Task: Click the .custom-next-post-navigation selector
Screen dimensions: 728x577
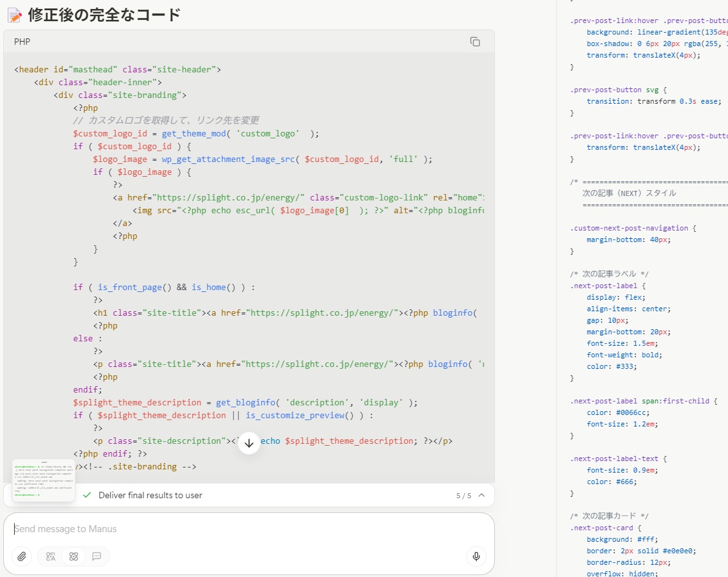Action: 629,228
